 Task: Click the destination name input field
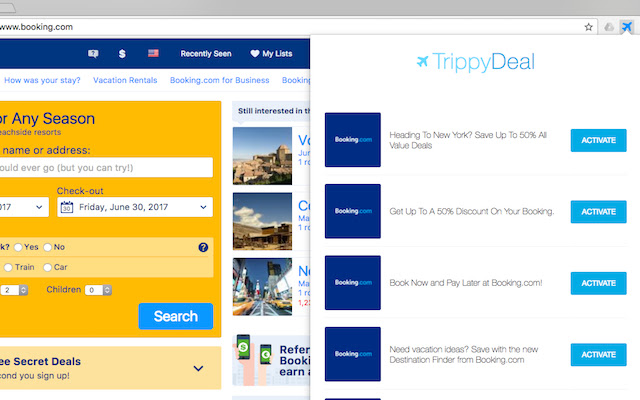pyautogui.click(x=105, y=167)
